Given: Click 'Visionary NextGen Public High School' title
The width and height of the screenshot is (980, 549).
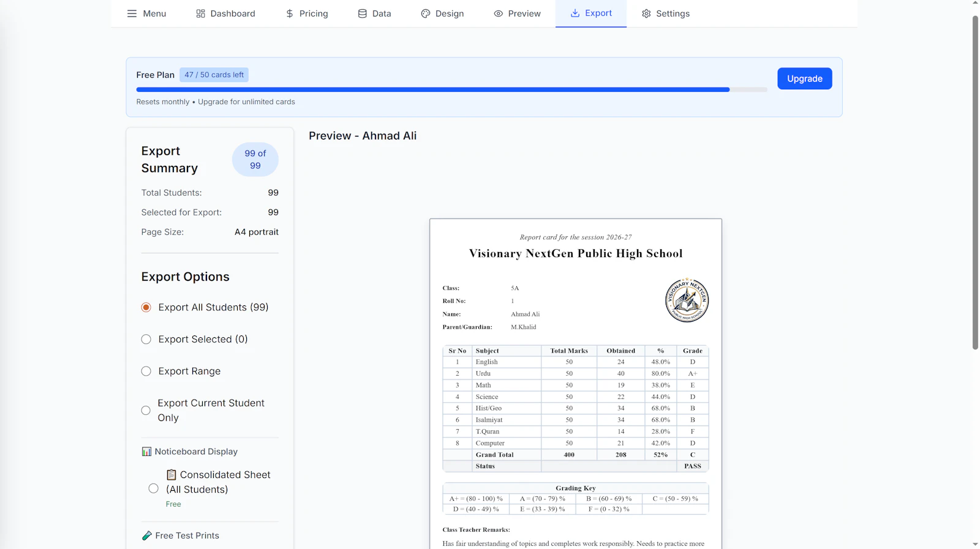Looking at the screenshot, I should click(x=576, y=253).
